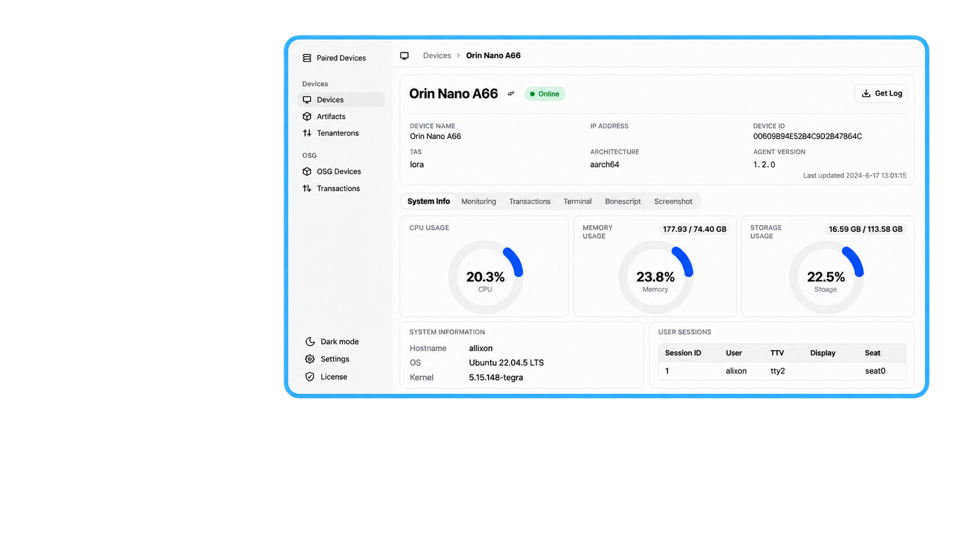954x560 pixels.
Task: Click the monitor icon in breadcrumb bar
Action: coord(404,56)
